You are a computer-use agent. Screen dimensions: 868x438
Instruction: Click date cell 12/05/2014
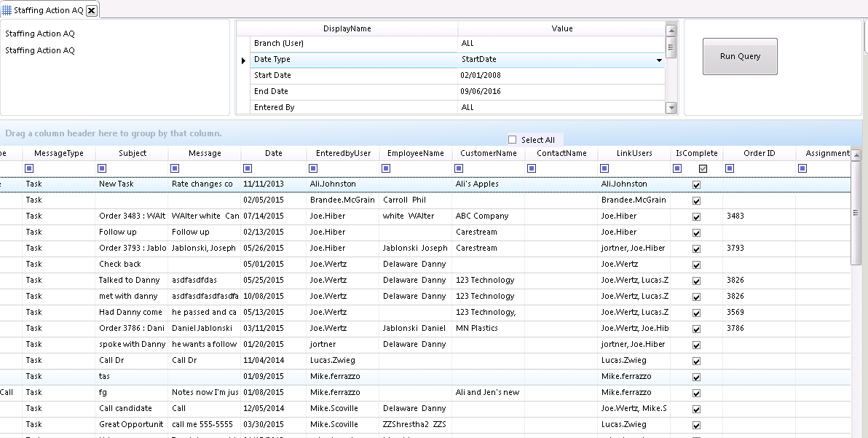click(x=274, y=409)
